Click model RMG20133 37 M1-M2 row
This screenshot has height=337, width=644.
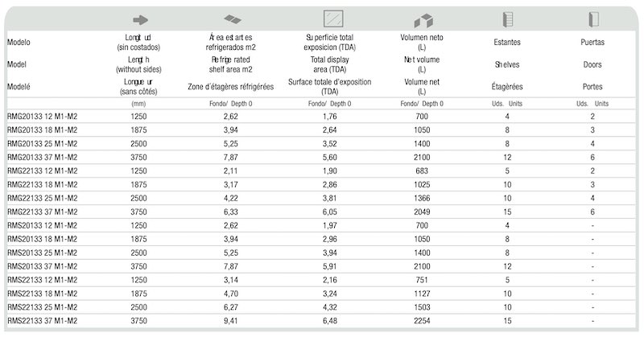(321, 157)
